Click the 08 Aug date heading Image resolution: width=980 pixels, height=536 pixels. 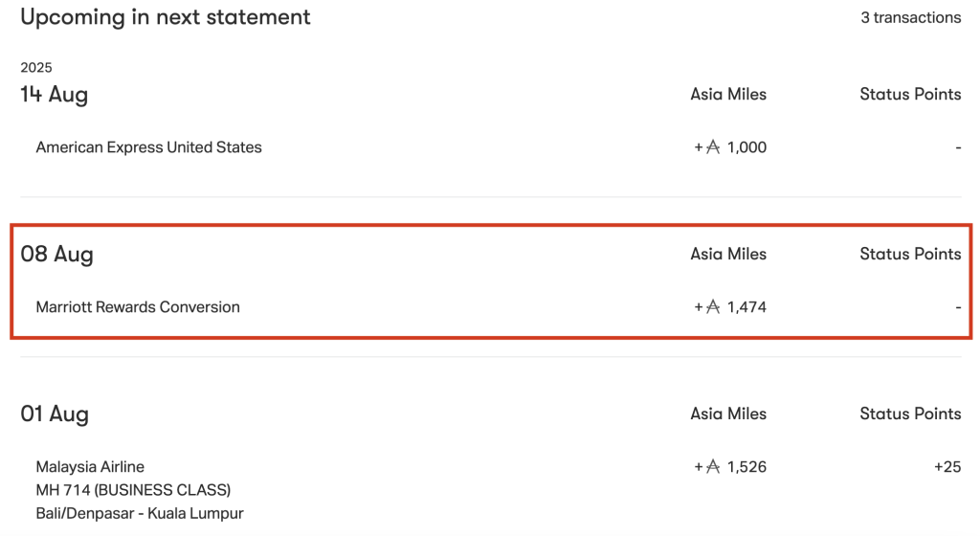click(x=56, y=255)
